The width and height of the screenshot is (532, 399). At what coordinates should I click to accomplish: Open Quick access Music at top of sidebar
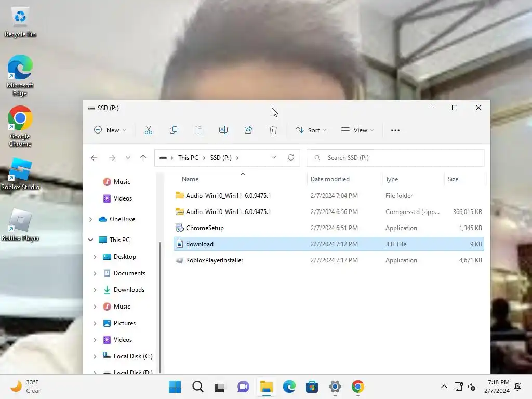point(117,182)
